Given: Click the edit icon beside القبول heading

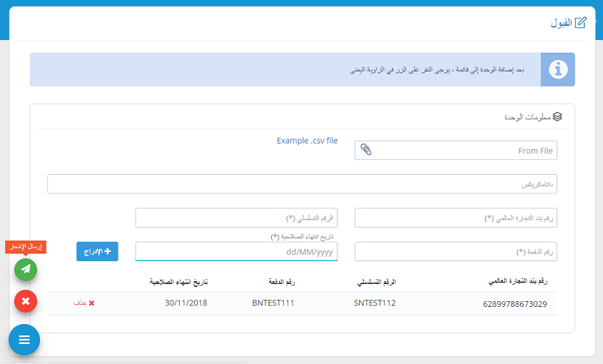Looking at the screenshot, I should 580,23.
